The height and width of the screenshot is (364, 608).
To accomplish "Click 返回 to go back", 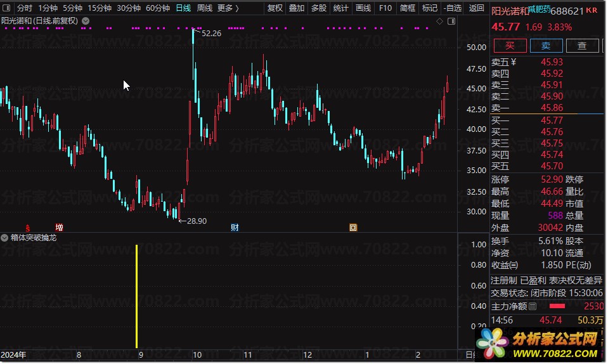I will 476,8.
